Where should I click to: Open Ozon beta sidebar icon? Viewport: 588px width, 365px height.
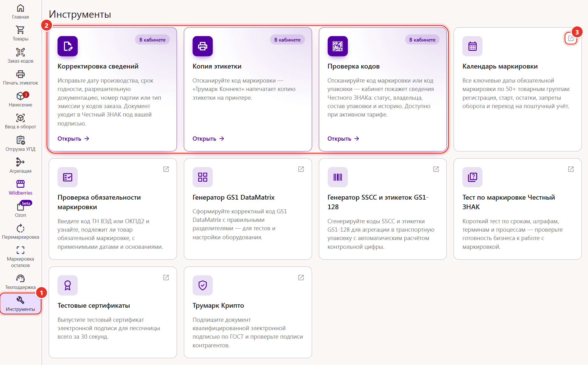click(x=20, y=206)
